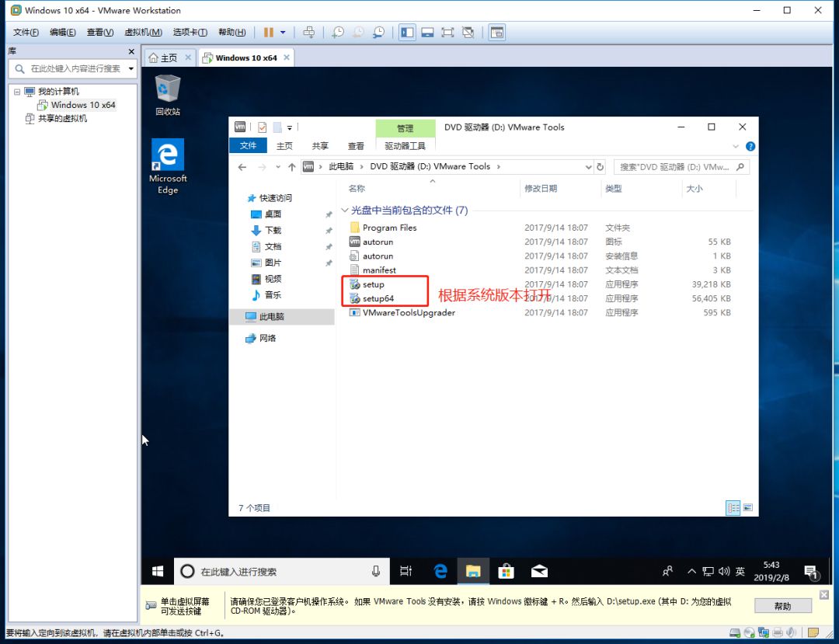The height and width of the screenshot is (644, 839).
Task: Select the setup64 application file
Action: tap(378, 298)
